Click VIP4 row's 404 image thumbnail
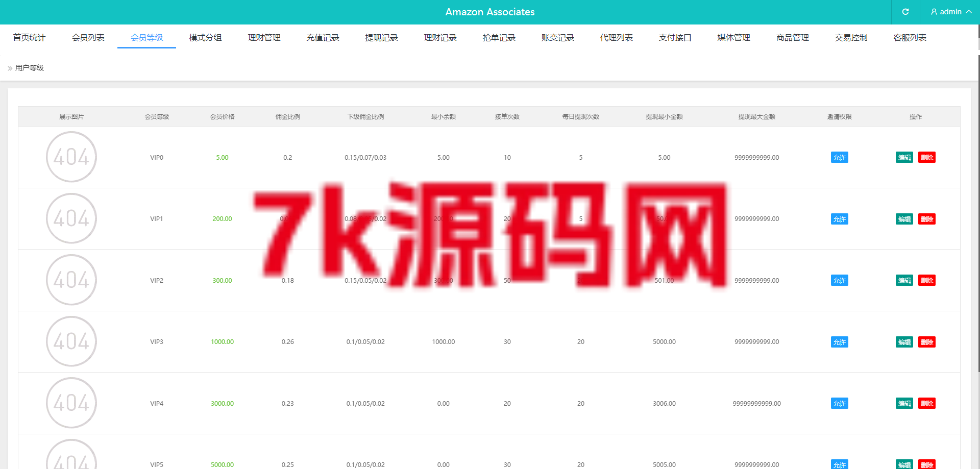Screen dimensions: 980x469 click(71, 403)
